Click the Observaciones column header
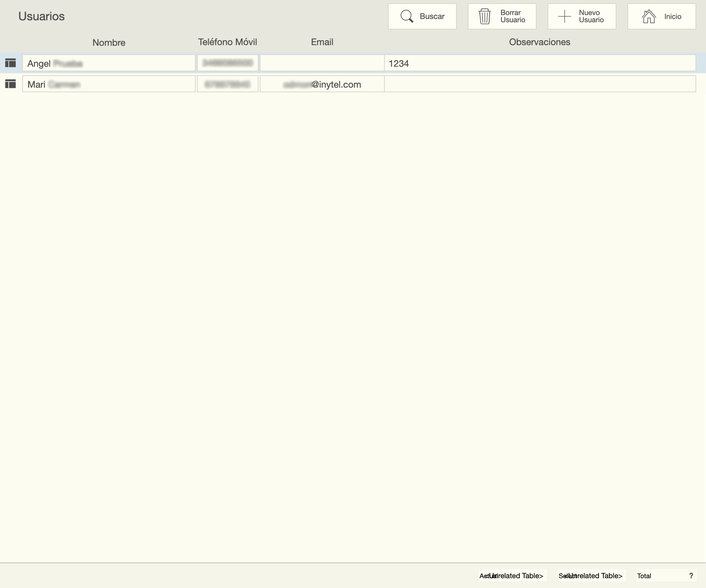The image size is (706, 588). (x=539, y=42)
